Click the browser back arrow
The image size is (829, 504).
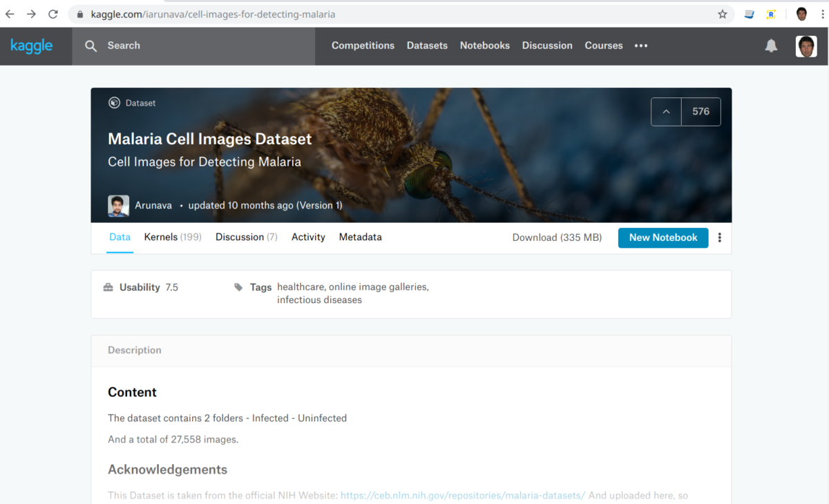(x=10, y=14)
